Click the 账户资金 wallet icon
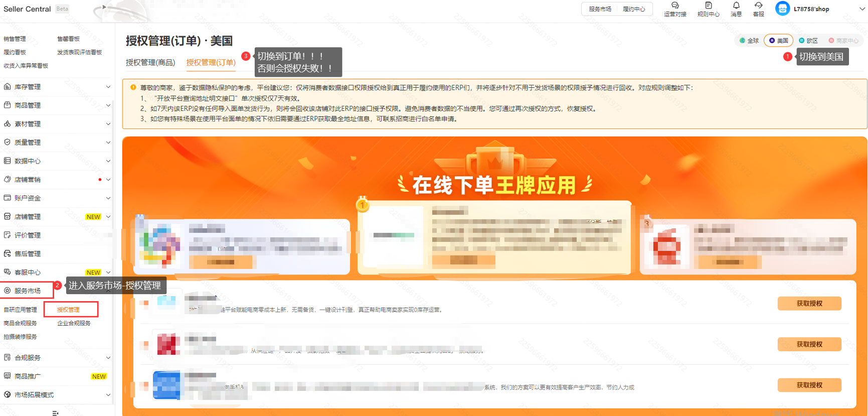868x416 pixels. click(7, 198)
